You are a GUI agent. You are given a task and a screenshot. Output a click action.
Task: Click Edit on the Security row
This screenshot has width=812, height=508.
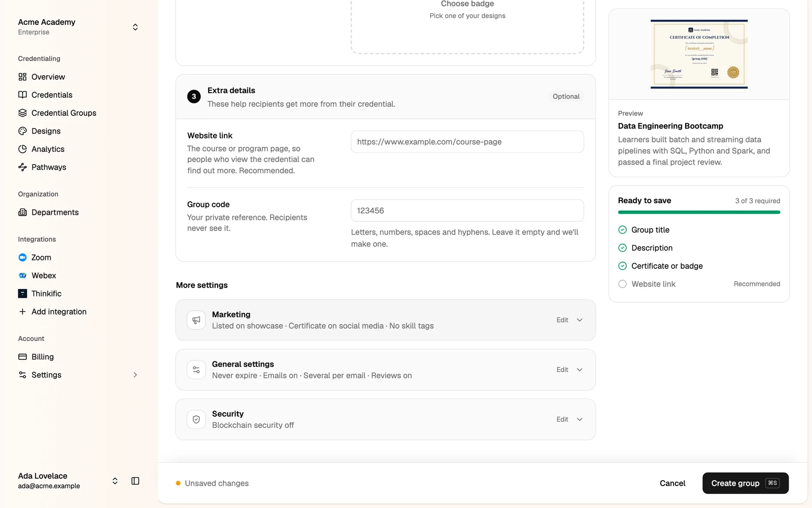click(562, 420)
